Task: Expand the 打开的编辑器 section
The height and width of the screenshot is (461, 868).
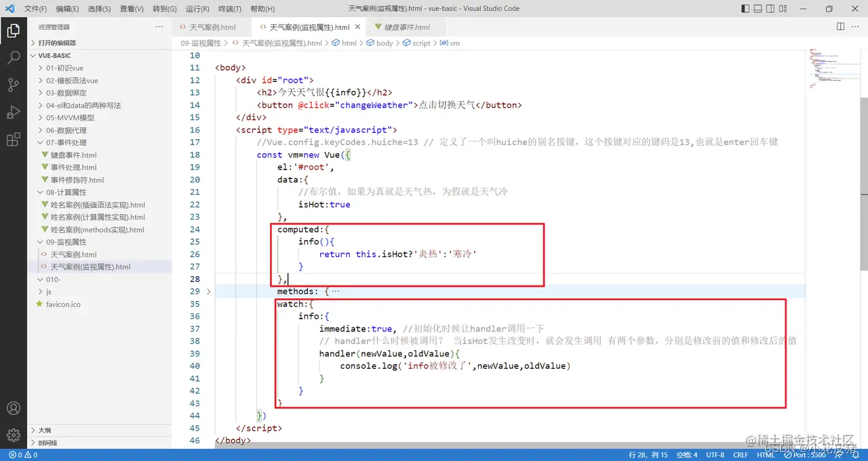Action: coord(100,43)
